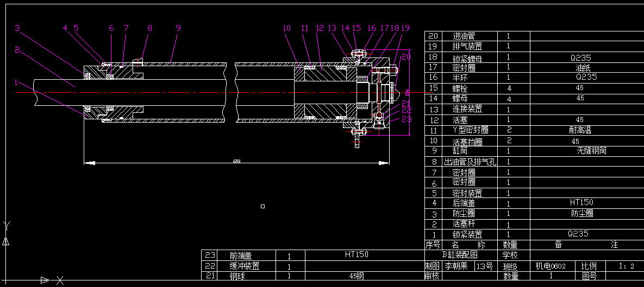Image resolution: width=644 pixels, height=287 pixels.
Task: Click the 比例 label
Action: pyautogui.click(x=589, y=266)
